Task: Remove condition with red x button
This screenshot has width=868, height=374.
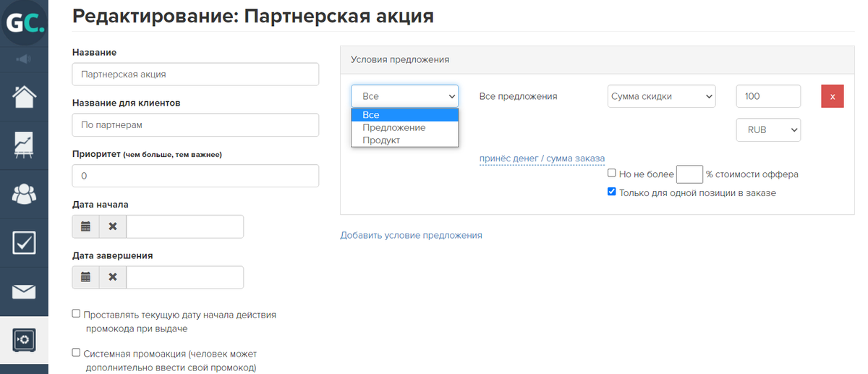Action: coord(833,96)
